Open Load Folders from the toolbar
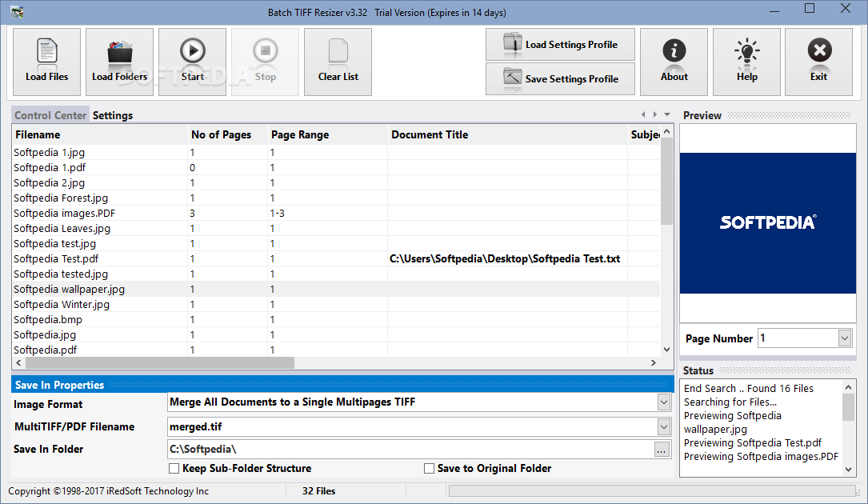 (119, 62)
